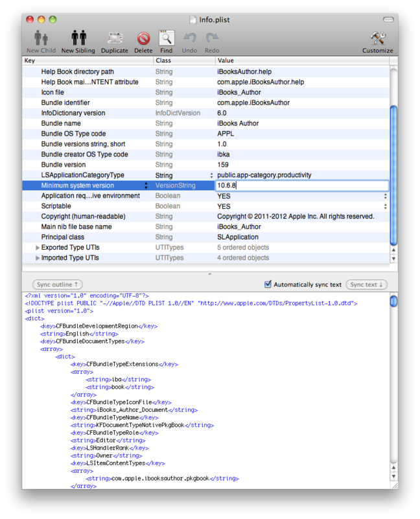The width and height of the screenshot is (420, 519).
Task: Select the Copyright (human-readable) row
Action: (x=205, y=217)
